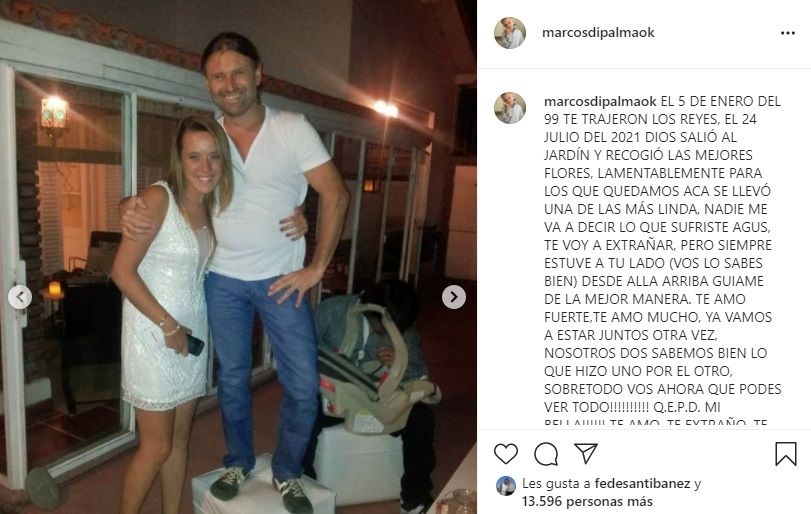Click the Les gusta a text
811x514 pixels.
point(557,484)
